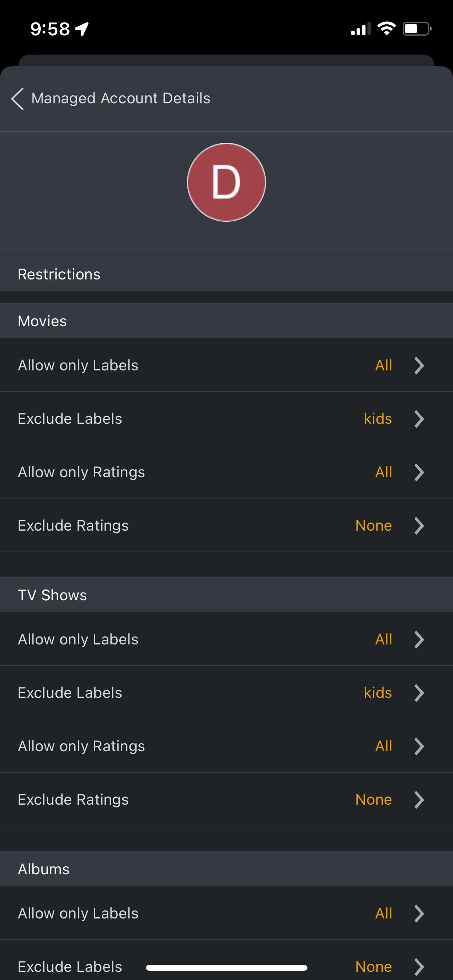Open the D profile avatar

[226, 182]
